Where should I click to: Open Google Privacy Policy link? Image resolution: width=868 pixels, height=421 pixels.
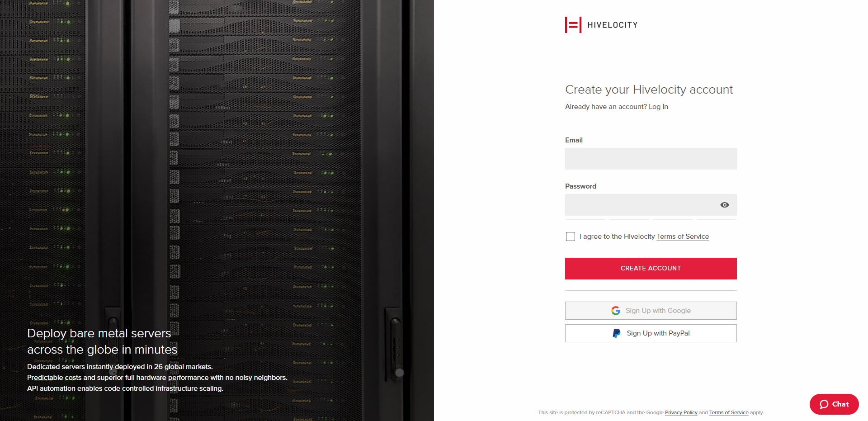click(681, 412)
